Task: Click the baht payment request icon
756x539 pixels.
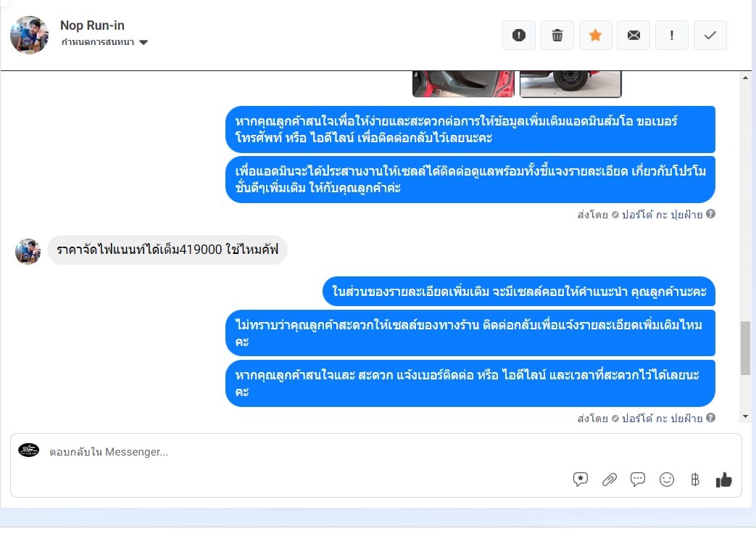Action: pos(695,480)
